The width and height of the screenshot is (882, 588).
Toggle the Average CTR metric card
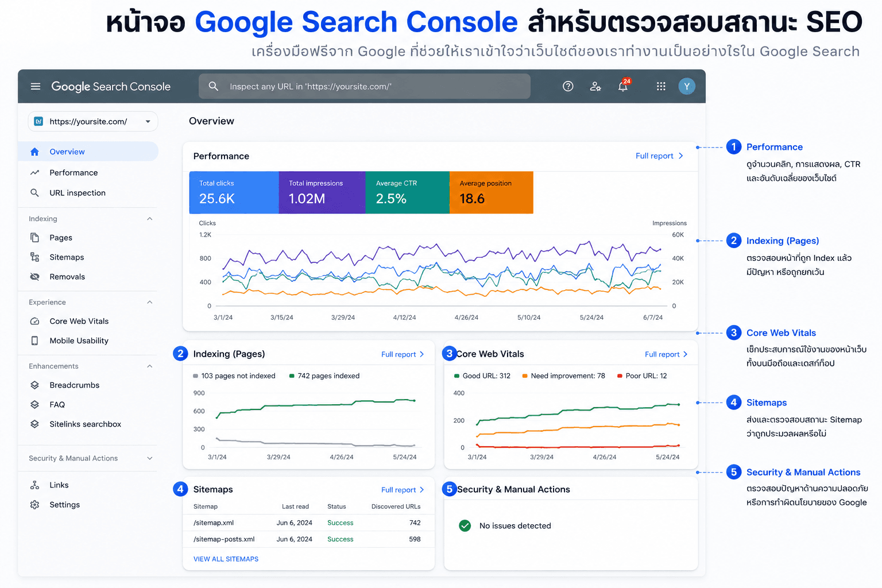click(408, 192)
